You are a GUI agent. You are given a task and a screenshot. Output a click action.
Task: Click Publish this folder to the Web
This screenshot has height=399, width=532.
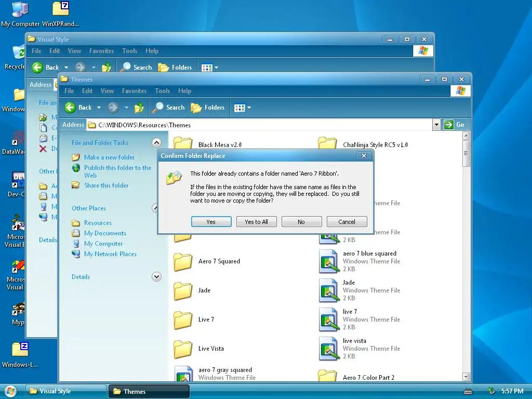(x=117, y=171)
